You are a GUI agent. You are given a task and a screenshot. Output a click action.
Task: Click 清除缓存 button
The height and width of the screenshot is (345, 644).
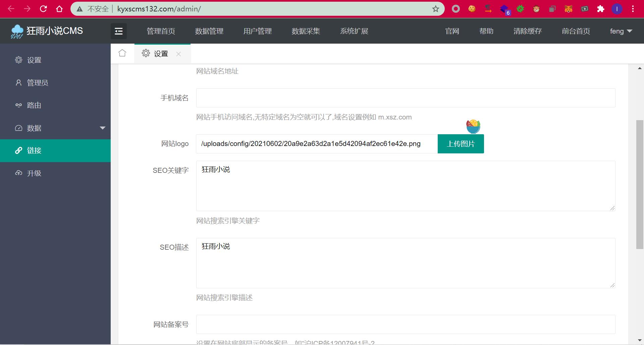pos(528,31)
